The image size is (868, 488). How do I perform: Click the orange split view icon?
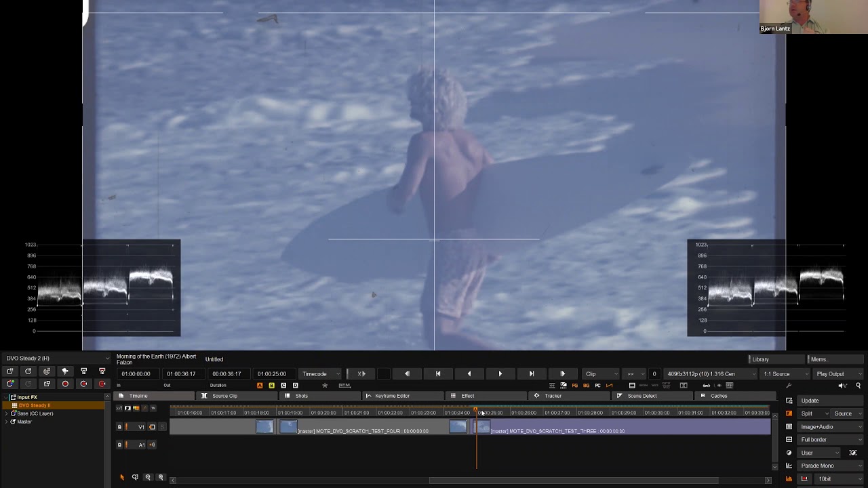point(789,413)
